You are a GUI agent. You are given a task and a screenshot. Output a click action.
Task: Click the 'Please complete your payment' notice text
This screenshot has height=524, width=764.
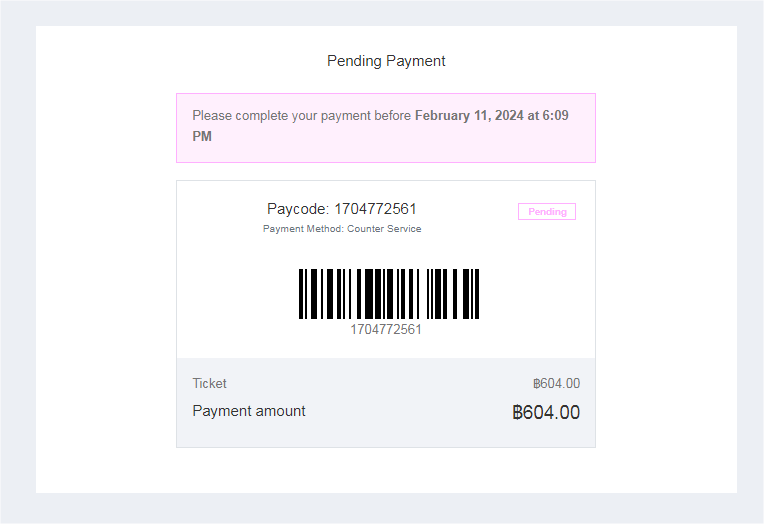coord(301,116)
